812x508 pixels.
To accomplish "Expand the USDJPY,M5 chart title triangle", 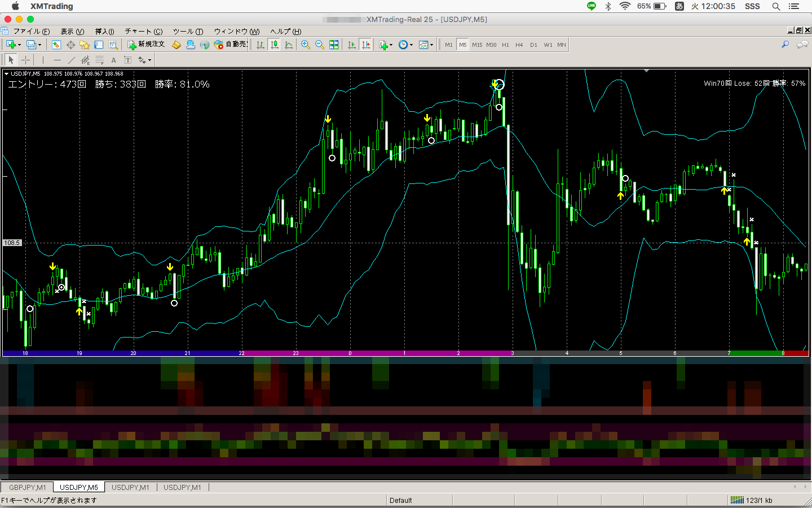I will pos(6,73).
